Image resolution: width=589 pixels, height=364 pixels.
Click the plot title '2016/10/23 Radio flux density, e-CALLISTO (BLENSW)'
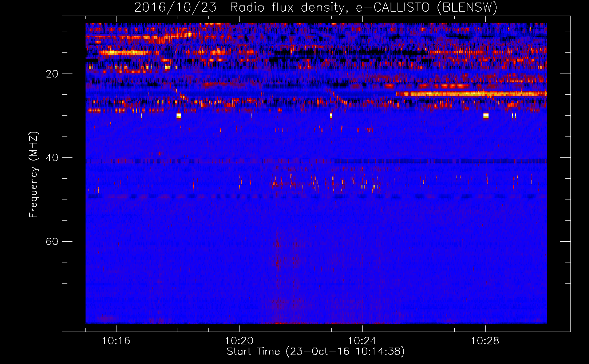(x=315, y=8)
